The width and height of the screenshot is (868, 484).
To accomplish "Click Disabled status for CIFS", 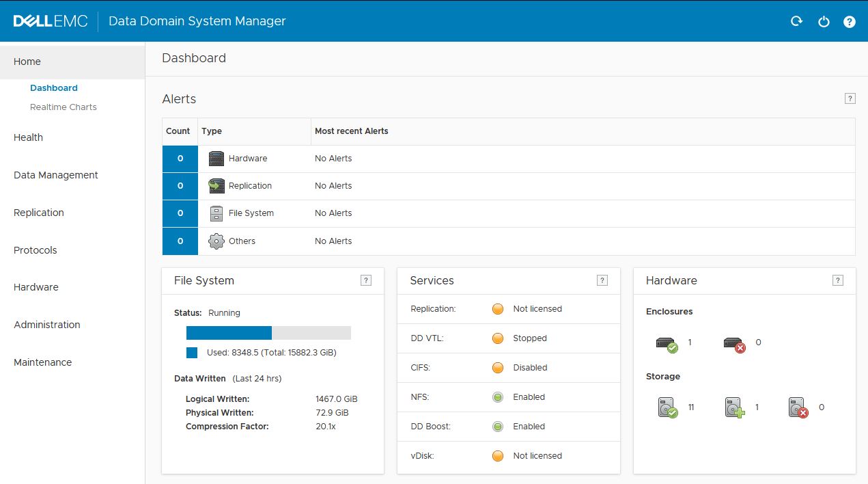I will 531,368.
